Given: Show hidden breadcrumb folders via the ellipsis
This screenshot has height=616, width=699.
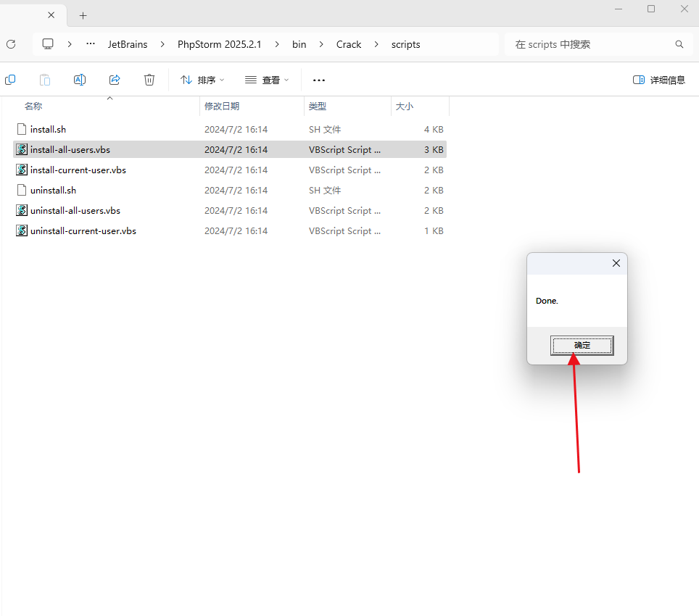Looking at the screenshot, I should coord(91,43).
